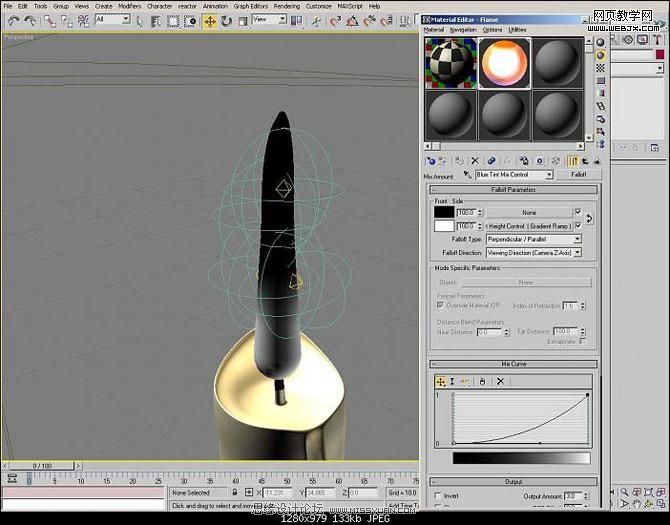
Task: Click the Height Control (Gradient Ramp) map button
Action: 529,226
